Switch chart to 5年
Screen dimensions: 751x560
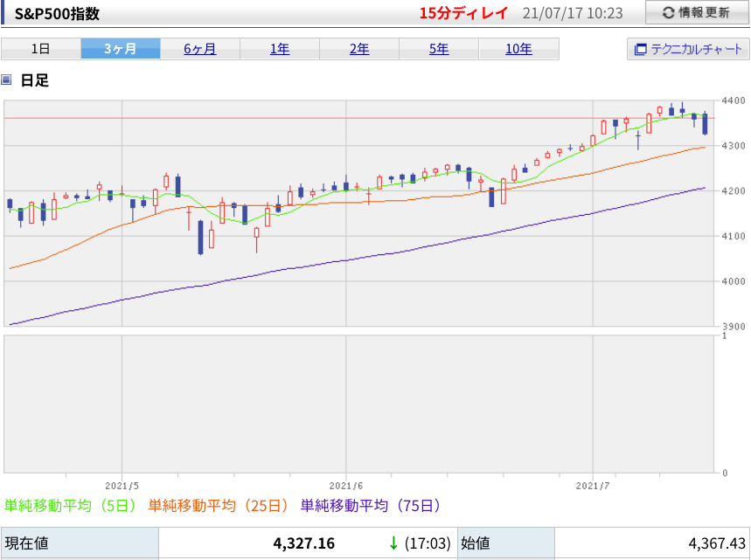coord(439,49)
